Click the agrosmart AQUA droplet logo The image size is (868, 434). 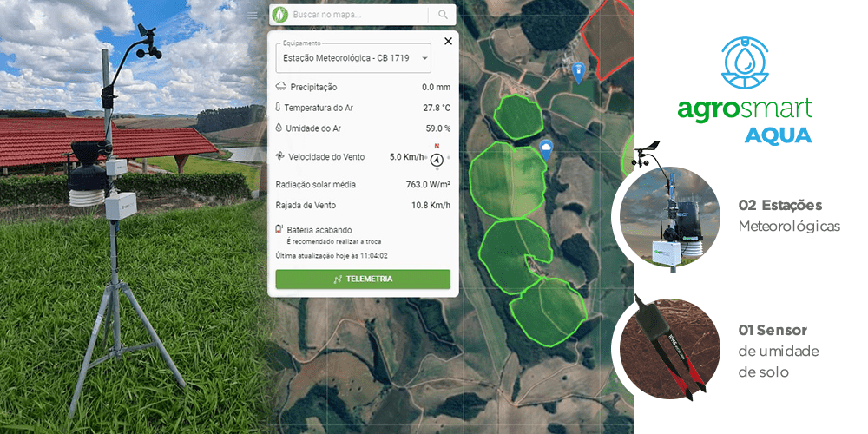click(x=745, y=62)
